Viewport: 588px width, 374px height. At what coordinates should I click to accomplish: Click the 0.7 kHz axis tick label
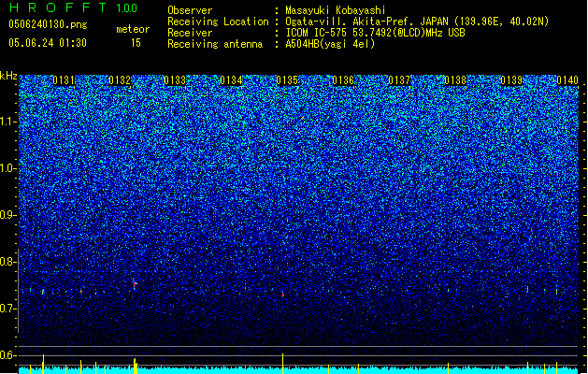coord(7,309)
